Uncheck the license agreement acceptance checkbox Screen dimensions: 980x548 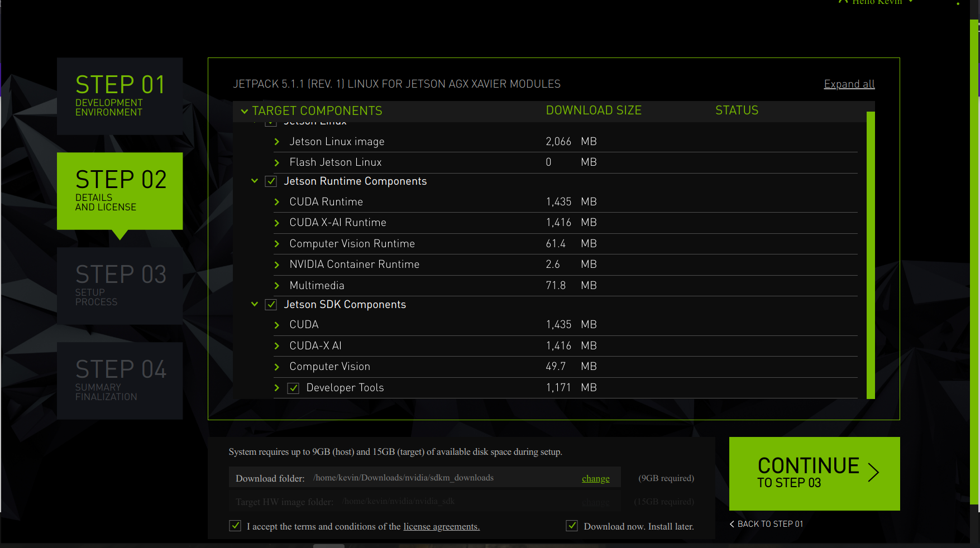click(x=235, y=525)
